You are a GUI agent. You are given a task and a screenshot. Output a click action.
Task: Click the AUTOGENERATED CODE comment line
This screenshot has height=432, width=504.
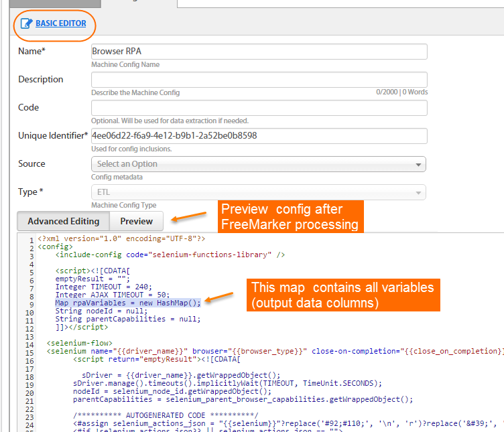click(166, 415)
